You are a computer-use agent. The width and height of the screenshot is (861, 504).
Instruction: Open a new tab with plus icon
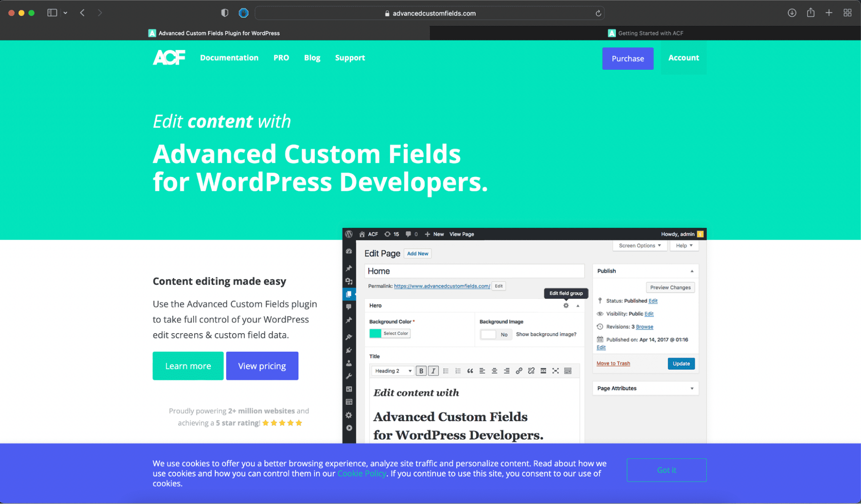[x=829, y=13]
